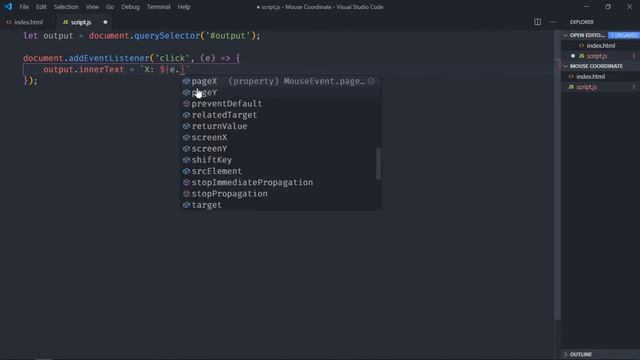Open the Go menu
Viewport: 640px width, 360px height.
coord(110,7)
